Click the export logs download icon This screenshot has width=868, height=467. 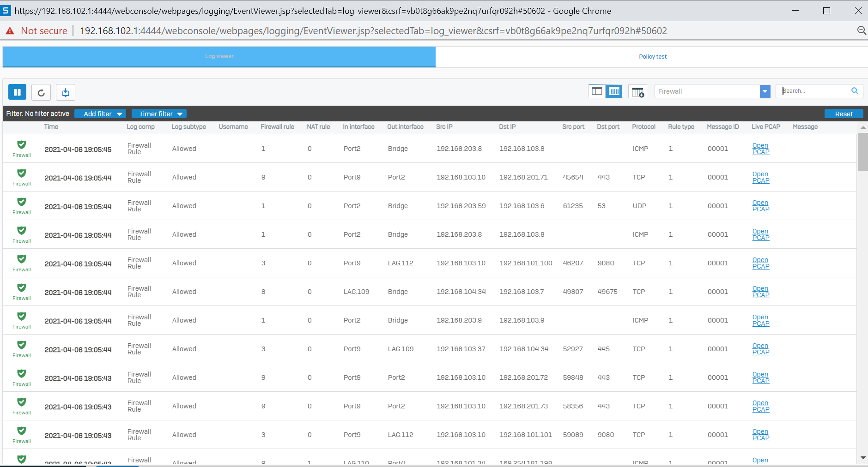(66, 92)
